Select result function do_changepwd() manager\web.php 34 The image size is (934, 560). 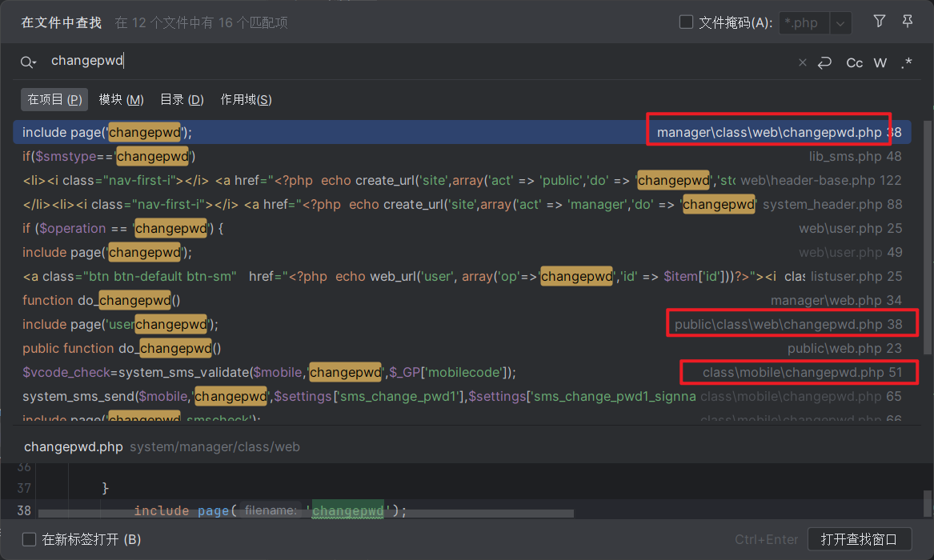point(463,301)
